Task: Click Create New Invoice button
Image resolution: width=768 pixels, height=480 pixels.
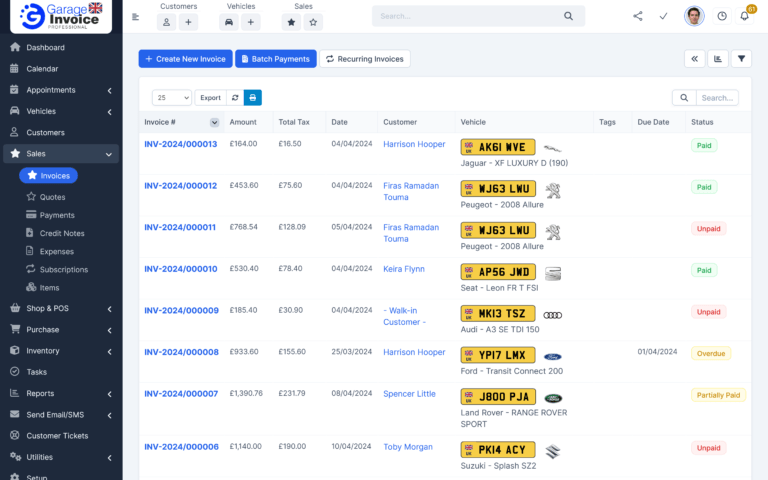Action: coord(185,59)
